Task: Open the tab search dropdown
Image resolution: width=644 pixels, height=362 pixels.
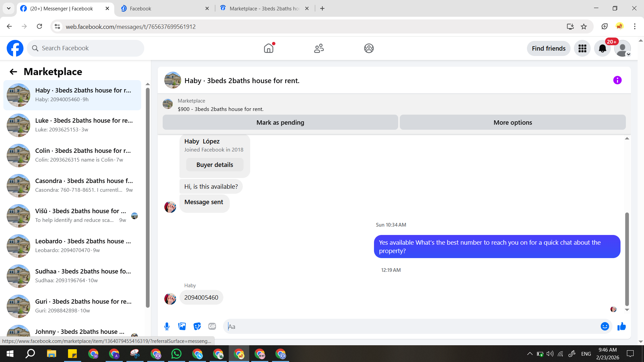Action: (9, 8)
